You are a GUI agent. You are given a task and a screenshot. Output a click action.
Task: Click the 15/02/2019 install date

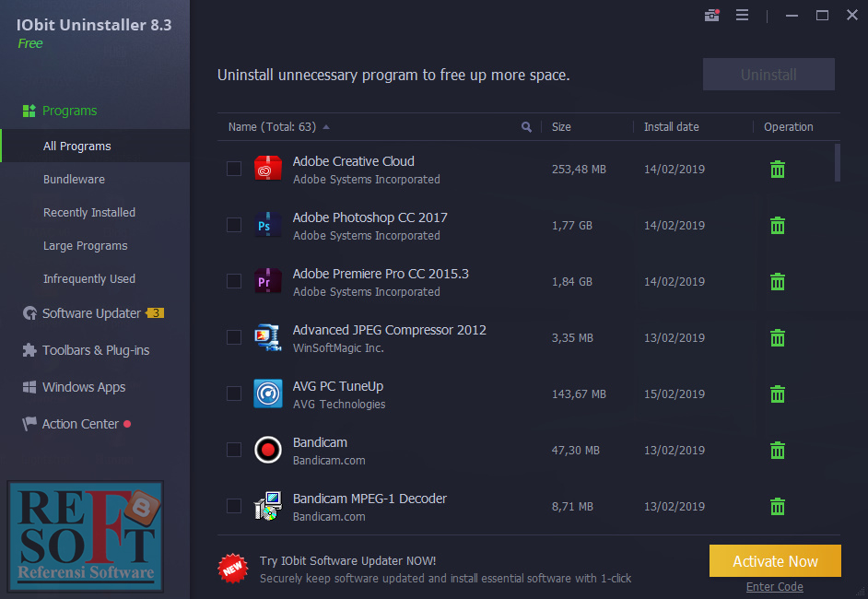coord(674,394)
